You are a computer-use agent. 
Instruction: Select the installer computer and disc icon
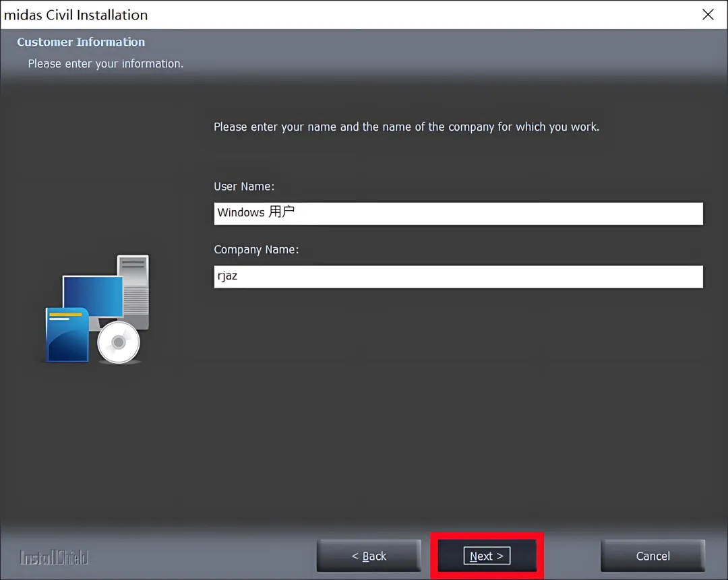tap(97, 309)
